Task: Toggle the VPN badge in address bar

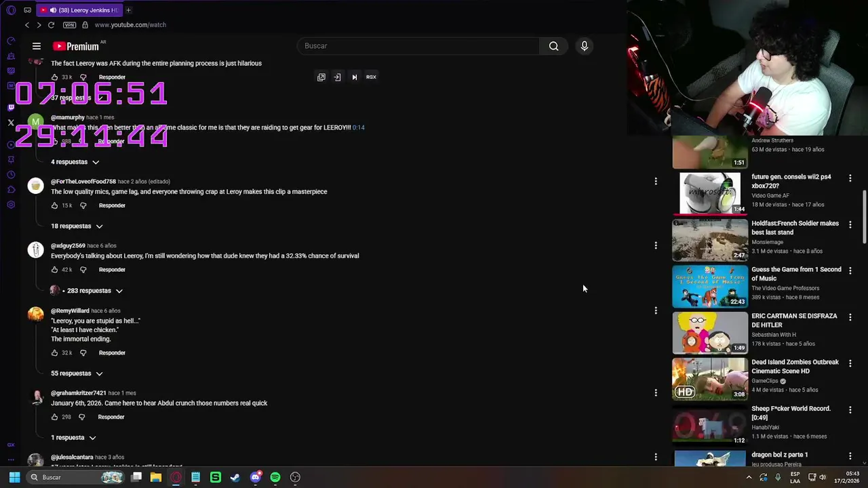Action: point(69,25)
